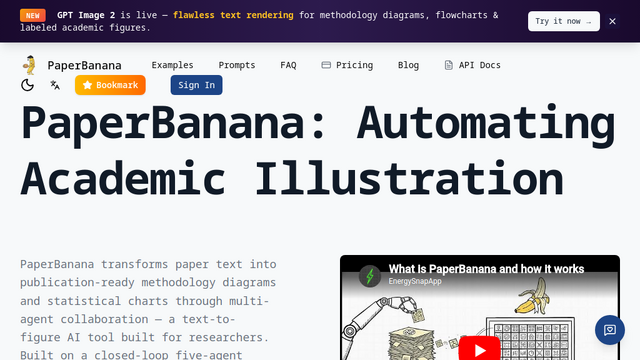
Task: Click the EnergySnapApp channel name
Action: (415, 281)
